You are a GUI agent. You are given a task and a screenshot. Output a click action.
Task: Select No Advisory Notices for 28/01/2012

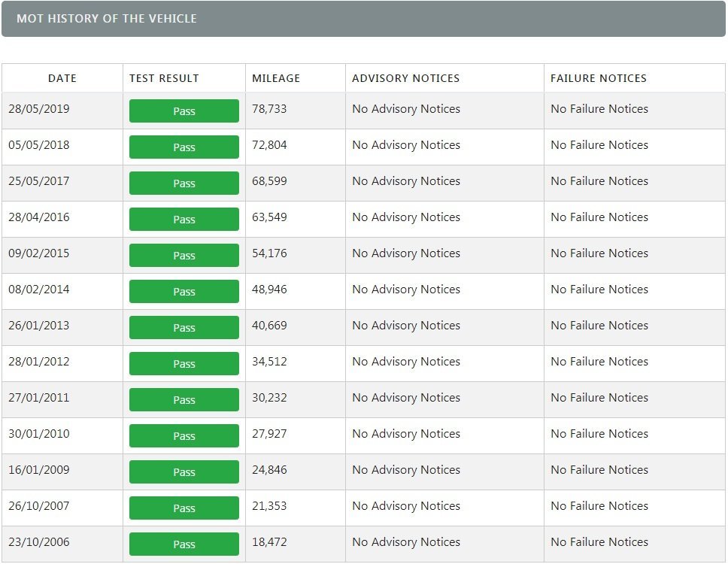(406, 362)
